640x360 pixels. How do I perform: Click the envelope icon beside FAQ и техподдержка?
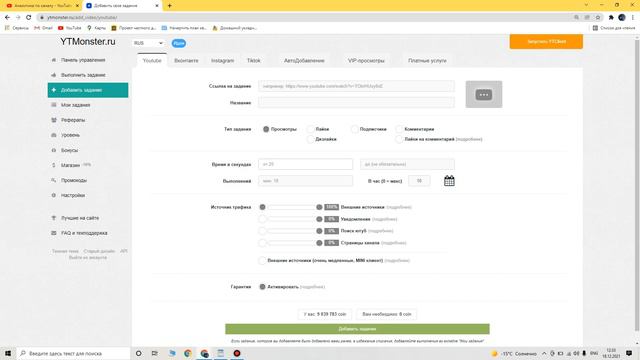click(x=53, y=233)
